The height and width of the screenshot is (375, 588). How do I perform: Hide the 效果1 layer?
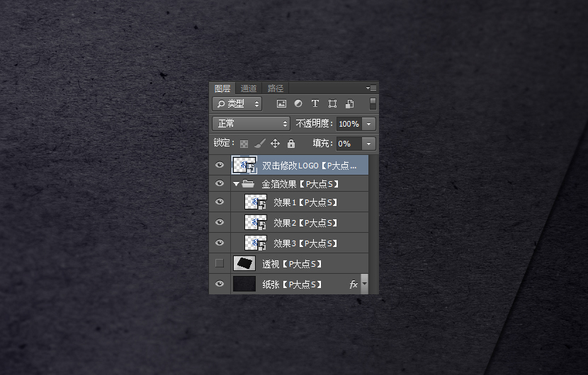(x=220, y=202)
